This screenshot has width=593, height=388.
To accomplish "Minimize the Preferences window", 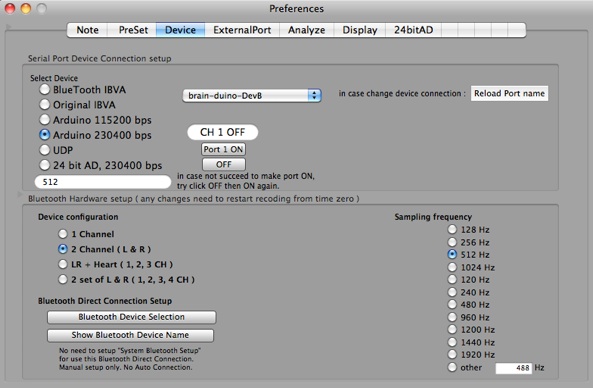I will pos(26,8).
